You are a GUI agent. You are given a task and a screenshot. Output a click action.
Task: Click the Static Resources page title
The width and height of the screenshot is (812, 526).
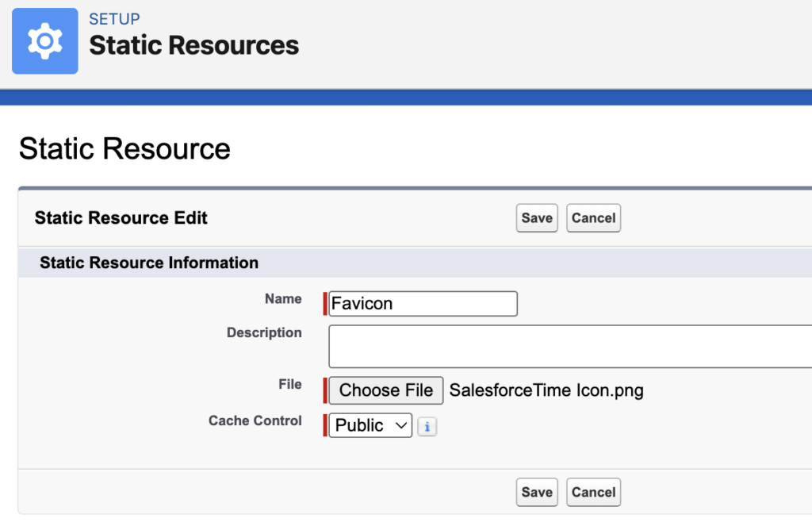coord(193,45)
